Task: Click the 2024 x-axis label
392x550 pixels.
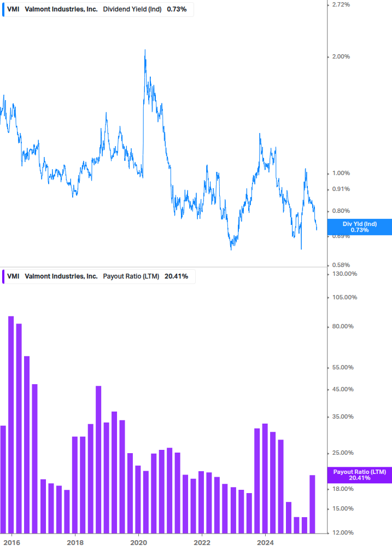Action: click(265, 543)
